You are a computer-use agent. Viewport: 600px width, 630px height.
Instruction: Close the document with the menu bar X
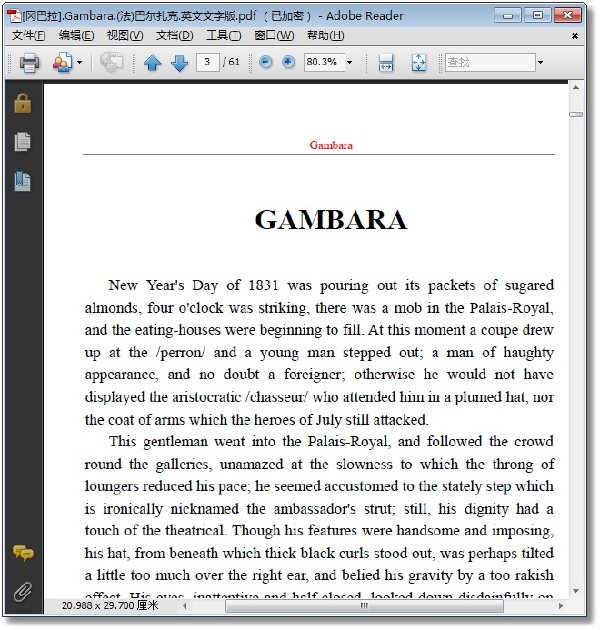coord(575,36)
